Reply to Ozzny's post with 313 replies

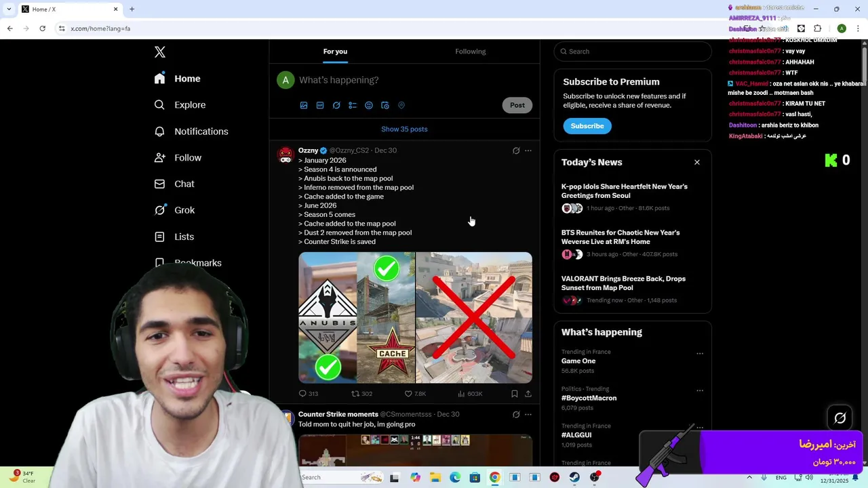click(x=309, y=394)
